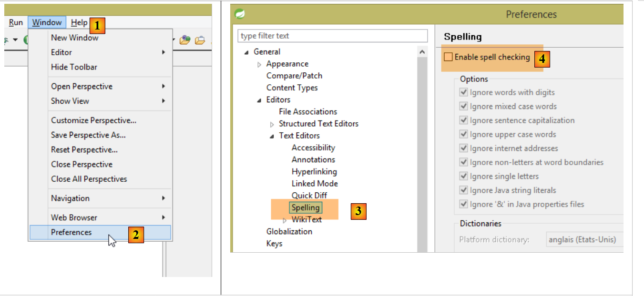Image resolution: width=644 pixels, height=296 pixels.
Task: Expand the Structured Text Editors node
Action: click(272, 124)
